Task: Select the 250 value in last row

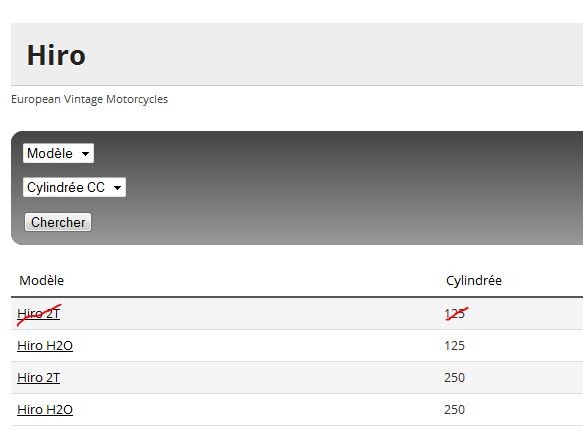Action: pos(454,410)
